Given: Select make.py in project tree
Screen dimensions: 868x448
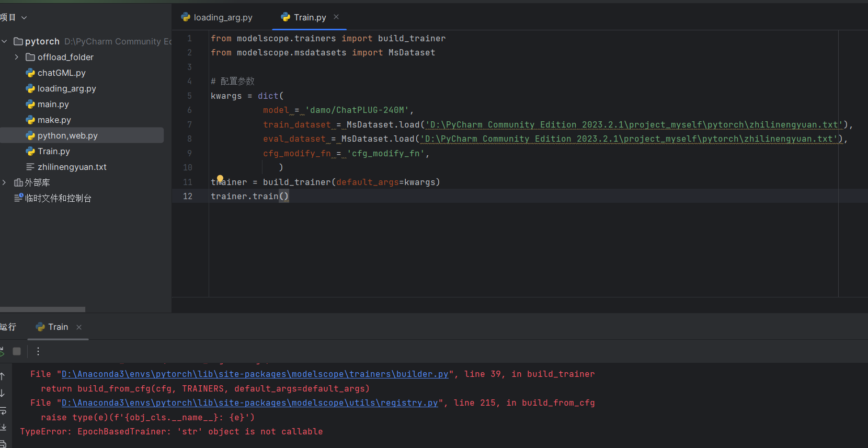Looking at the screenshot, I should click(54, 120).
